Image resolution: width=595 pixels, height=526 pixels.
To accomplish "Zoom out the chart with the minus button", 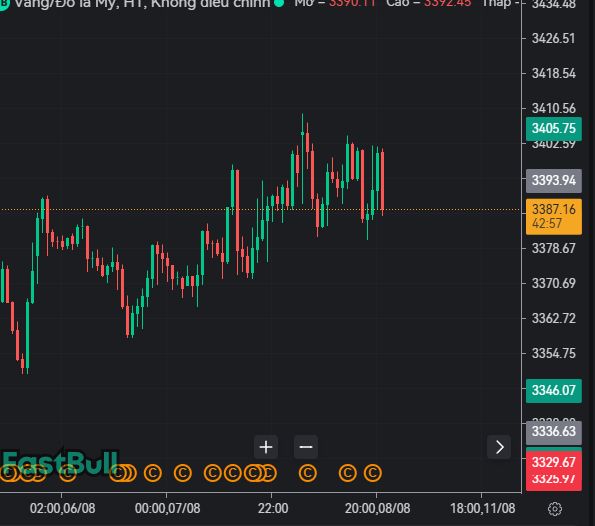I will pos(306,447).
